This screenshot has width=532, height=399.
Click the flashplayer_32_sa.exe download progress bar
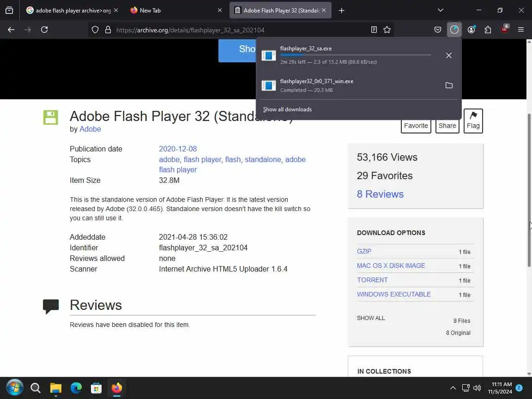point(356,55)
